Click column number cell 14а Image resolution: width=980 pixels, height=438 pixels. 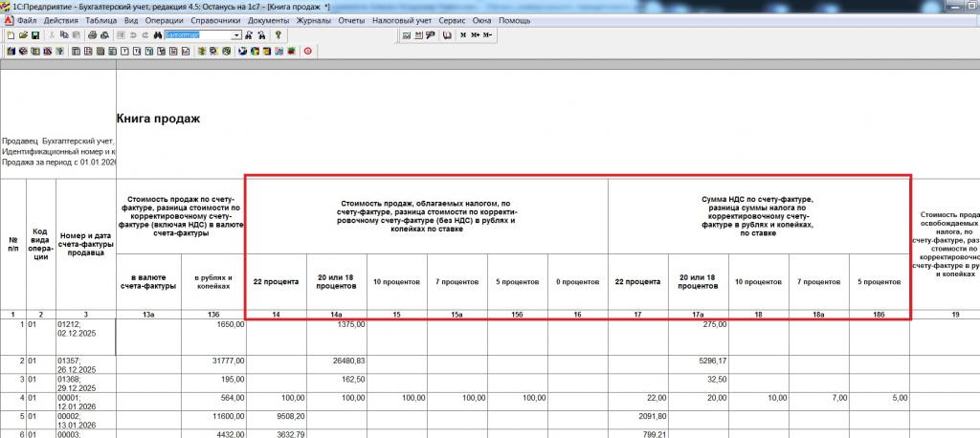tap(336, 315)
